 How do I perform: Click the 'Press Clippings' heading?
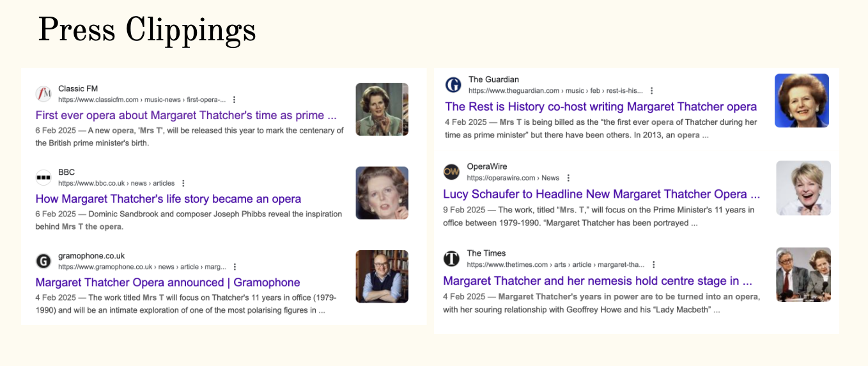point(147,30)
